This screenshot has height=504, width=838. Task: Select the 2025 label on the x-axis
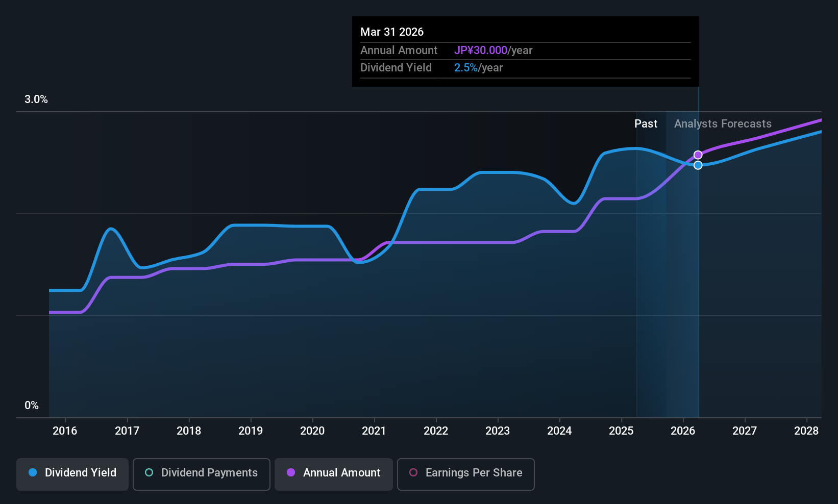pyautogui.click(x=621, y=431)
